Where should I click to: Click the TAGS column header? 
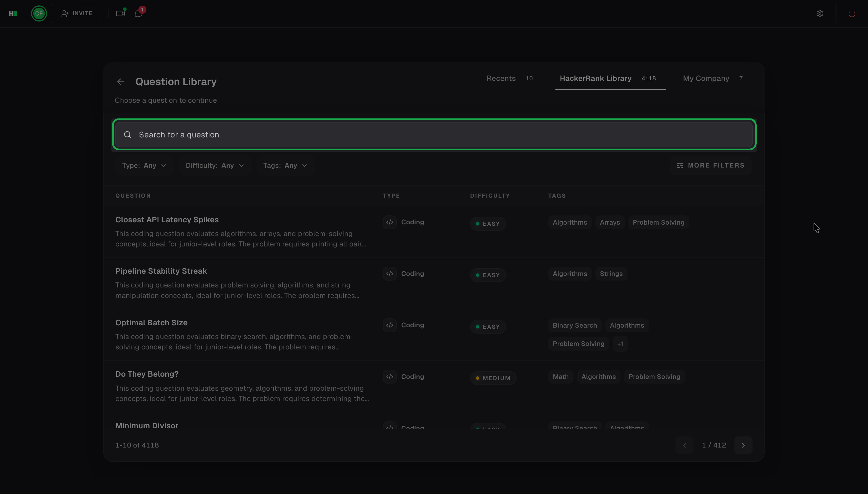pos(557,196)
